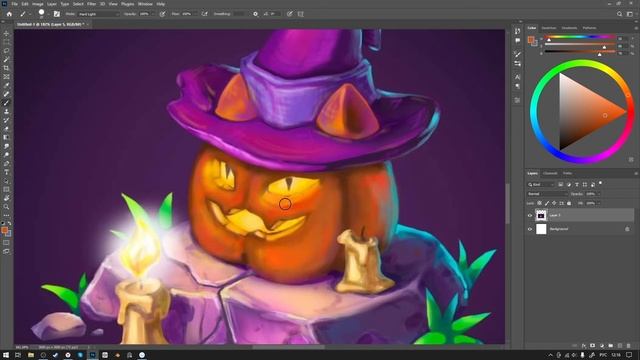Select the Healing Brush tool
This screenshot has width=640, height=360.
point(6,94)
